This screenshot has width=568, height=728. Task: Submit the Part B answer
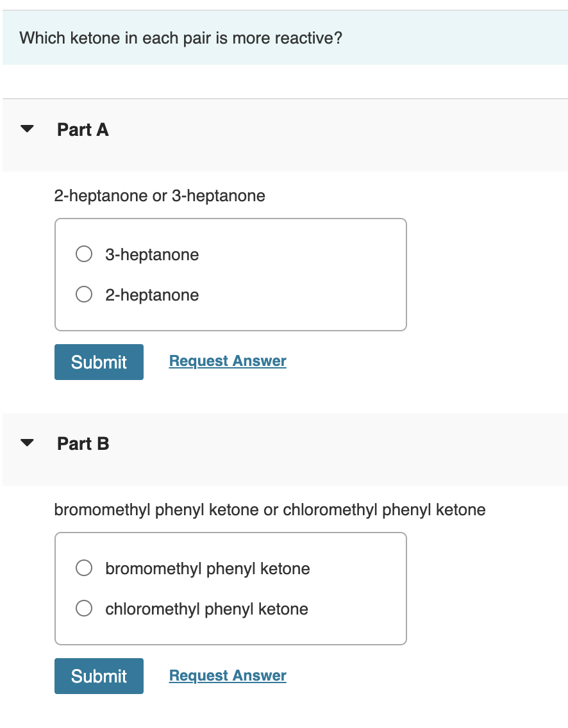(x=99, y=675)
